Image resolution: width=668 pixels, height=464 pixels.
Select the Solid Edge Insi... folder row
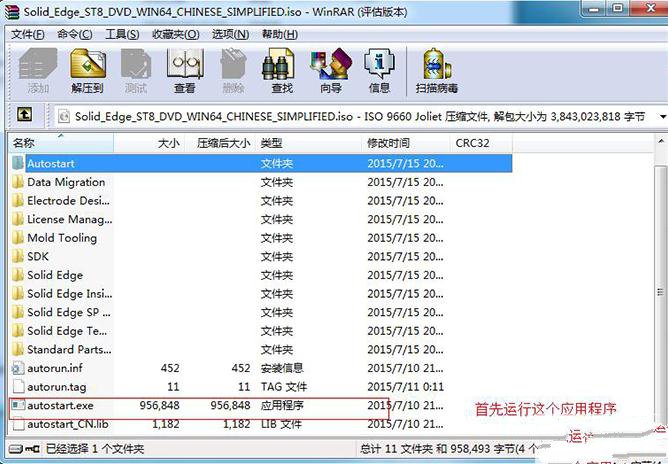[260, 294]
